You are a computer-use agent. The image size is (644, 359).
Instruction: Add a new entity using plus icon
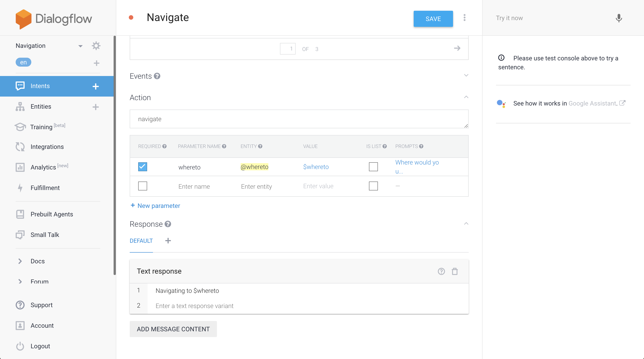(95, 107)
